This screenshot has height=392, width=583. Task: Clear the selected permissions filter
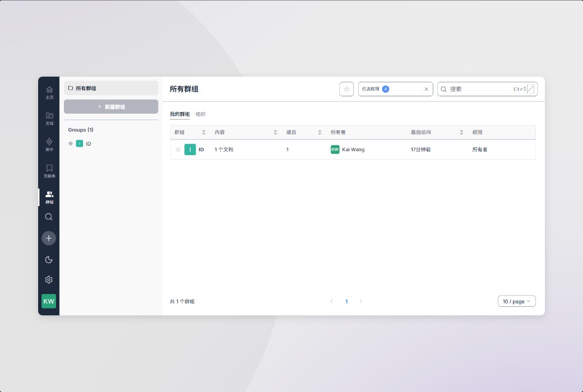coord(427,89)
